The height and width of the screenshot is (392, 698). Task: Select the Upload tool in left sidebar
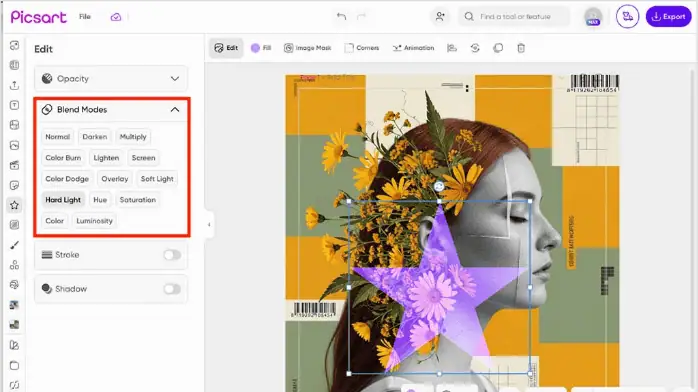tap(14, 85)
